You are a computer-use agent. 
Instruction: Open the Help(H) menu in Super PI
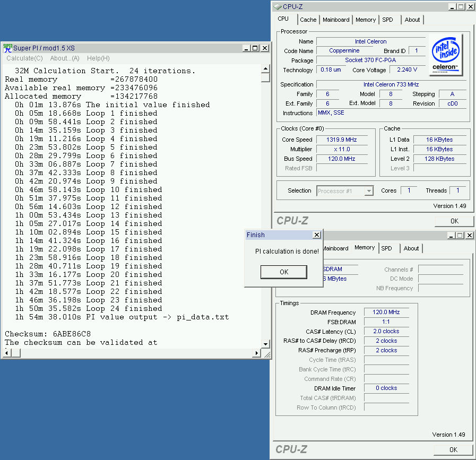(98, 58)
